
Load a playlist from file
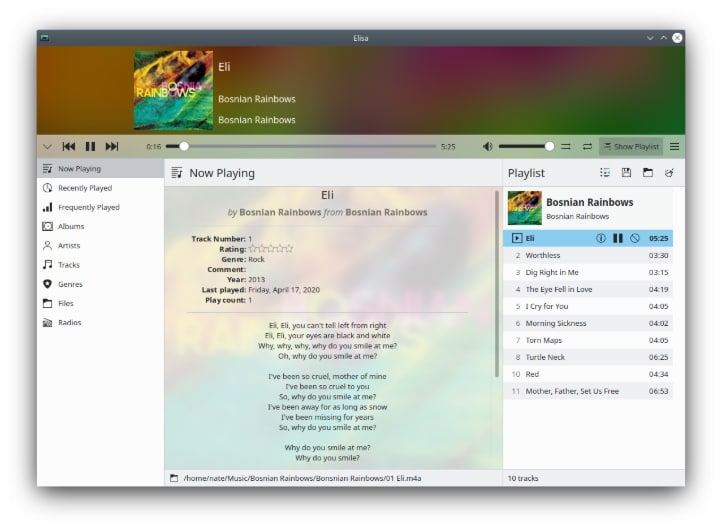click(x=648, y=172)
